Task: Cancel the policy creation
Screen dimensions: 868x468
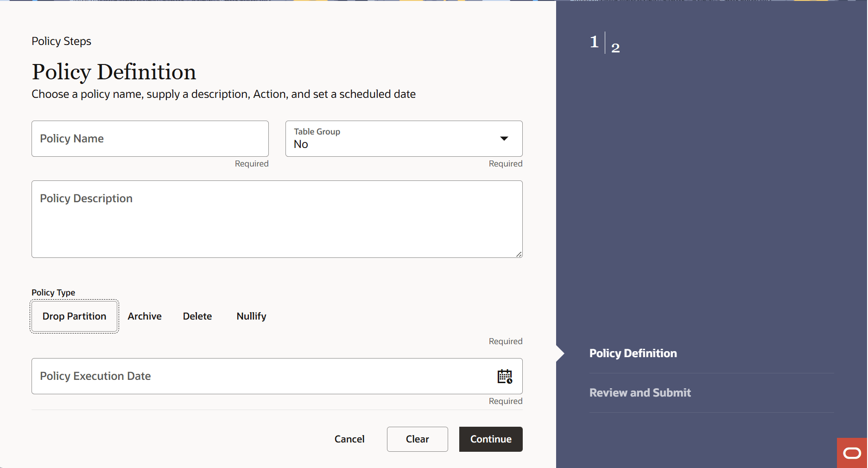Action: pos(349,439)
